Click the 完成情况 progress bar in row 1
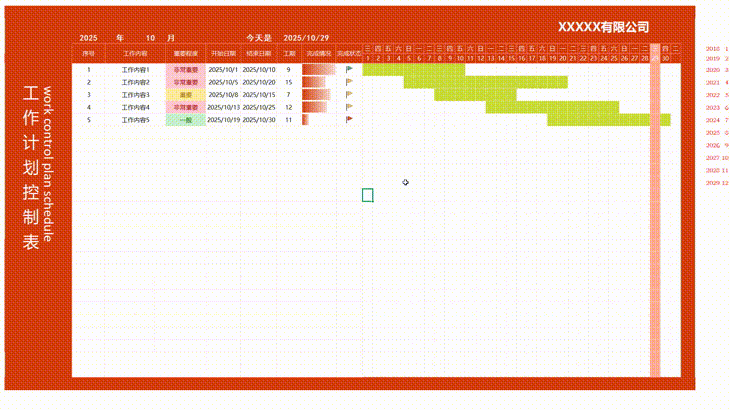730x410 pixels. 318,70
